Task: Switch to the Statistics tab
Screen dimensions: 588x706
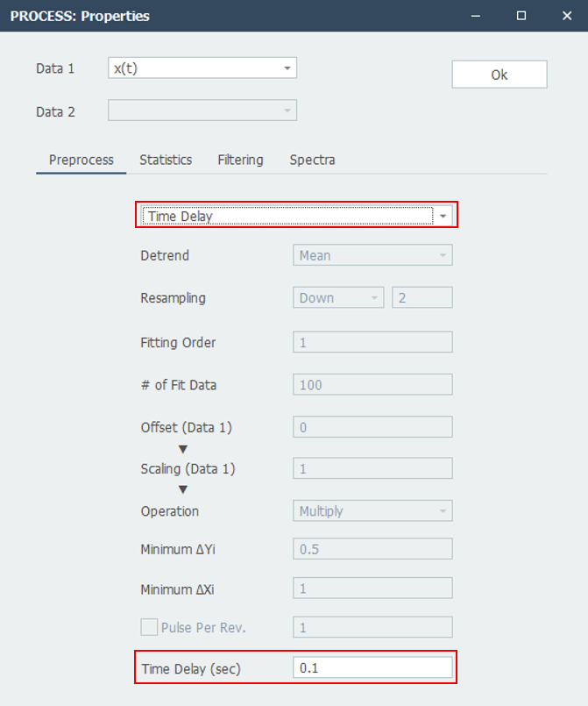Action: pyautogui.click(x=166, y=160)
